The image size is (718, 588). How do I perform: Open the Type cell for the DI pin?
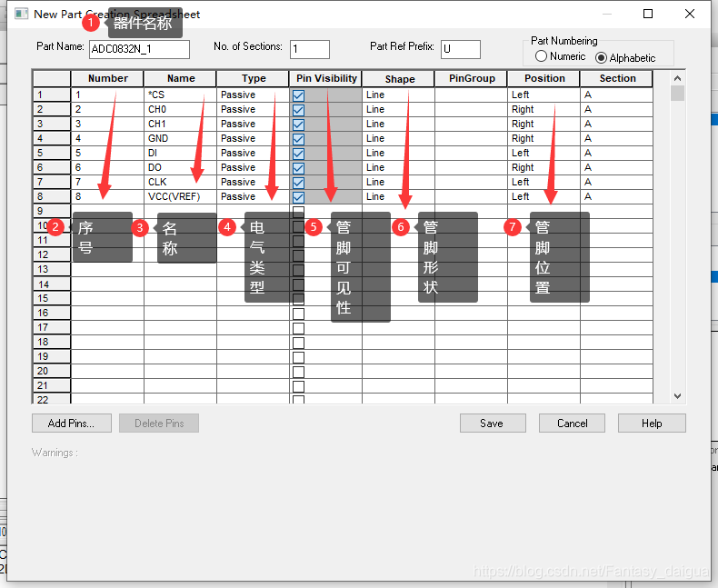252,153
